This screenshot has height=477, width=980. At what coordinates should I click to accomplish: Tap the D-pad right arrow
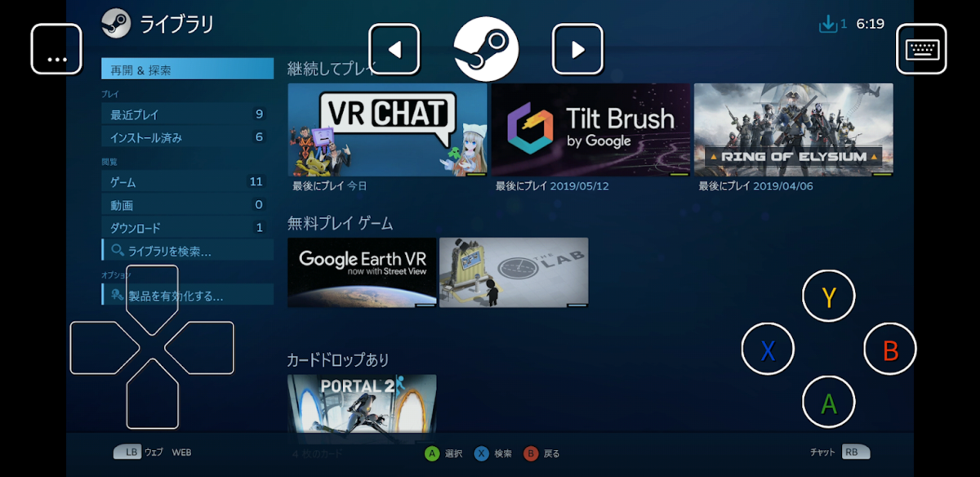pyautogui.click(x=199, y=348)
